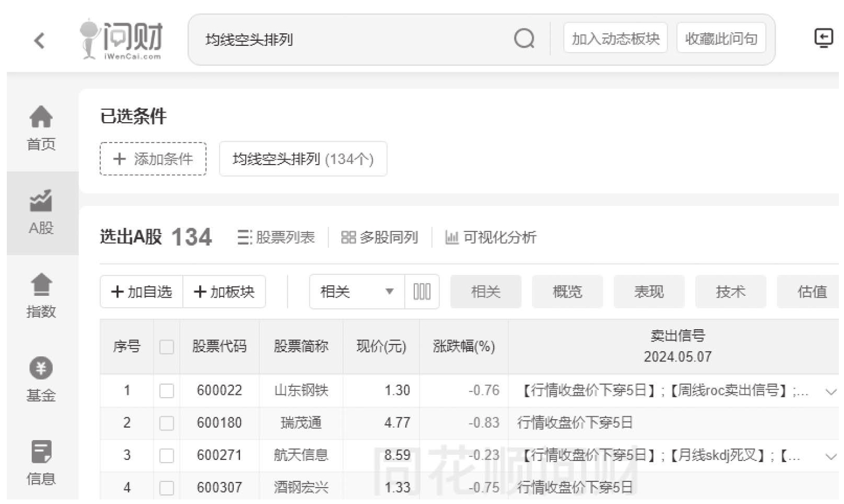Click stock code 600271
The width and height of the screenshot is (844, 504).
click(219, 455)
